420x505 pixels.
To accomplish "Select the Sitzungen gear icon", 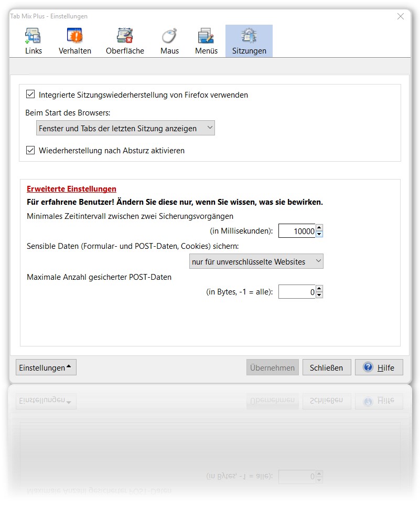I will (249, 35).
